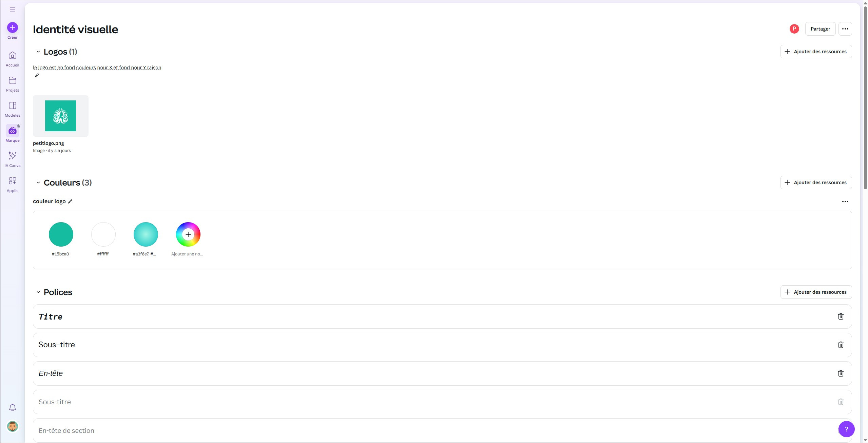Collapse the Polices section
The height and width of the screenshot is (443, 868).
(38, 292)
